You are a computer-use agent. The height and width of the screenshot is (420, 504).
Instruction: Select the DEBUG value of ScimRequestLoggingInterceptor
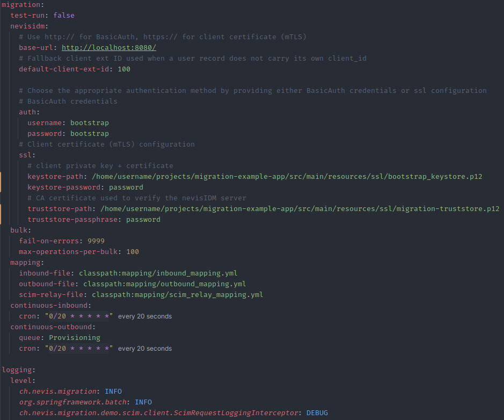tap(317, 412)
